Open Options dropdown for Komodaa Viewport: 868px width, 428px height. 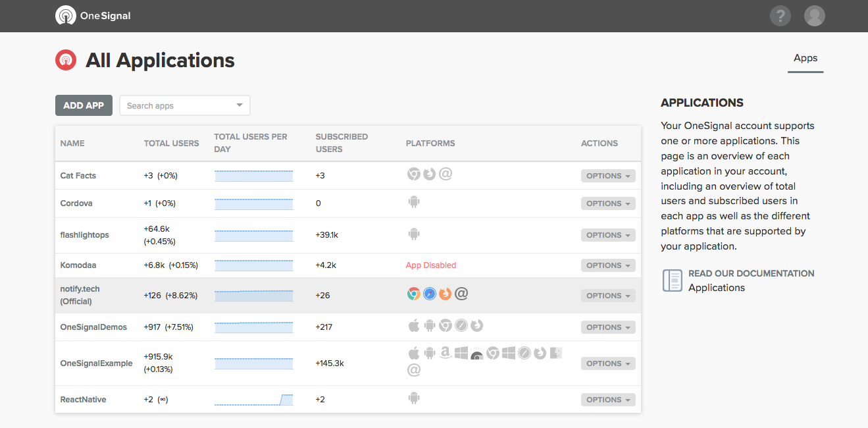tap(608, 265)
